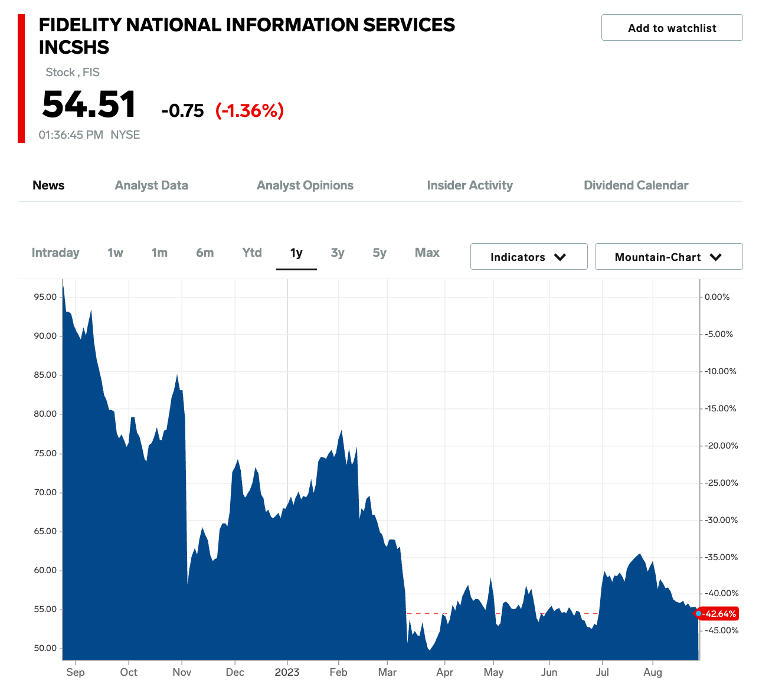Viewport: 759px width, 700px height.
Task: Click the -20.00% axis label
Action: click(721, 446)
